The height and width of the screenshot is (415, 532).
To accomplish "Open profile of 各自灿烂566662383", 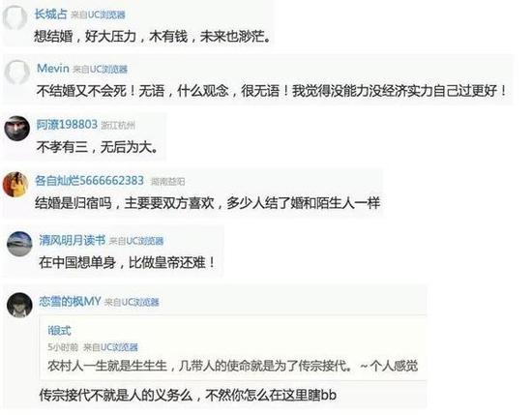I will [90, 181].
